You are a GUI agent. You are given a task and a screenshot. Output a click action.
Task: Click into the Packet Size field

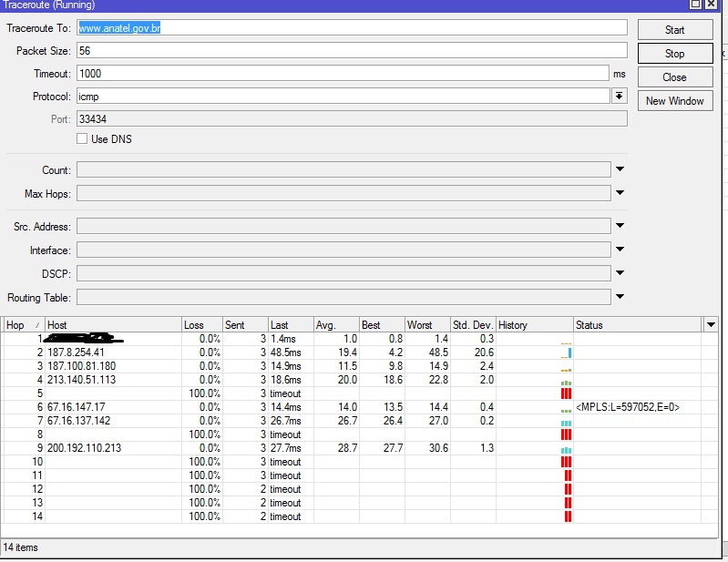pyautogui.click(x=352, y=51)
